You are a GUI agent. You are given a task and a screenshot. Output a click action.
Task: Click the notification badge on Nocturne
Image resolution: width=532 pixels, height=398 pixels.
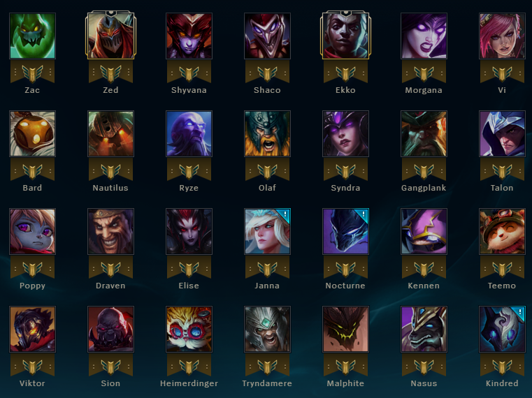[x=364, y=214]
